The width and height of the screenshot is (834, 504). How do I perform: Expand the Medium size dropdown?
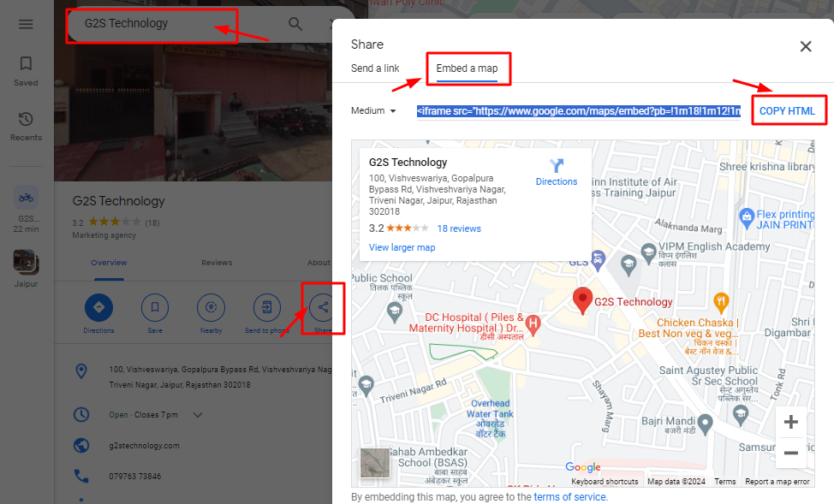[x=374, y=110]
